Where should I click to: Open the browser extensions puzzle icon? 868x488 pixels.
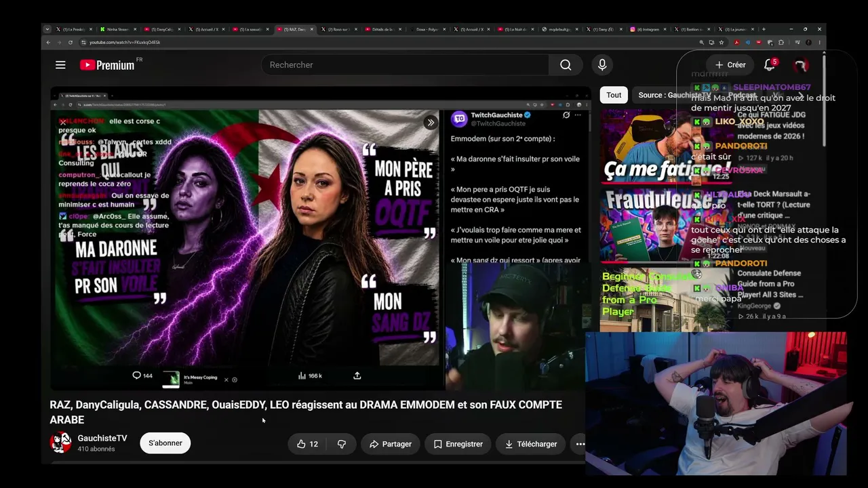tap(781, 42)
